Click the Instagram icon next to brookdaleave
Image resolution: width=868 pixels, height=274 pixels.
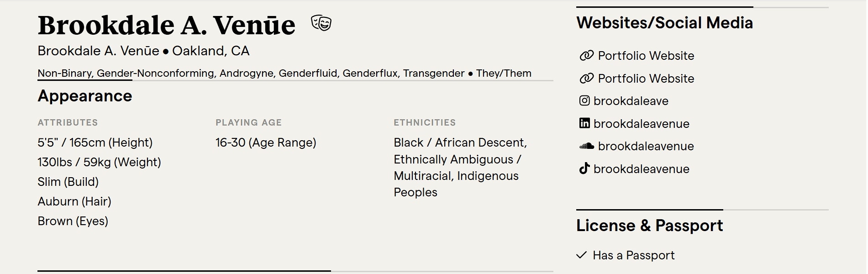click(x=584, y=100)
